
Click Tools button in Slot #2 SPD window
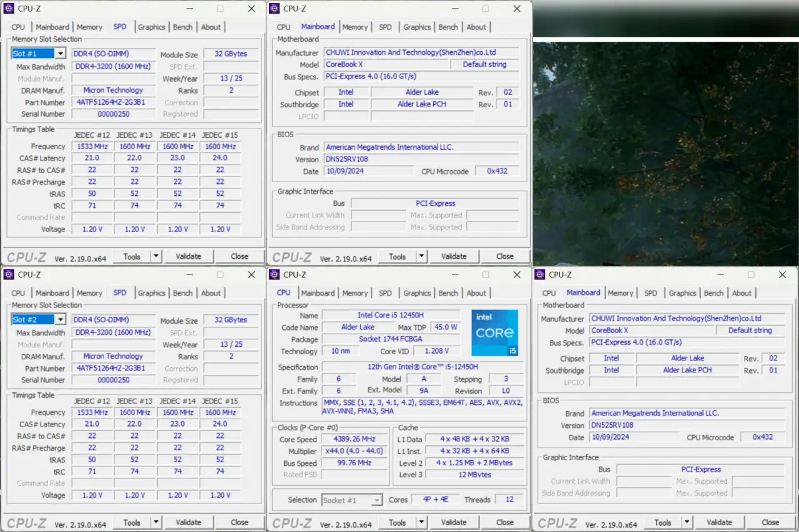(132, 523)
